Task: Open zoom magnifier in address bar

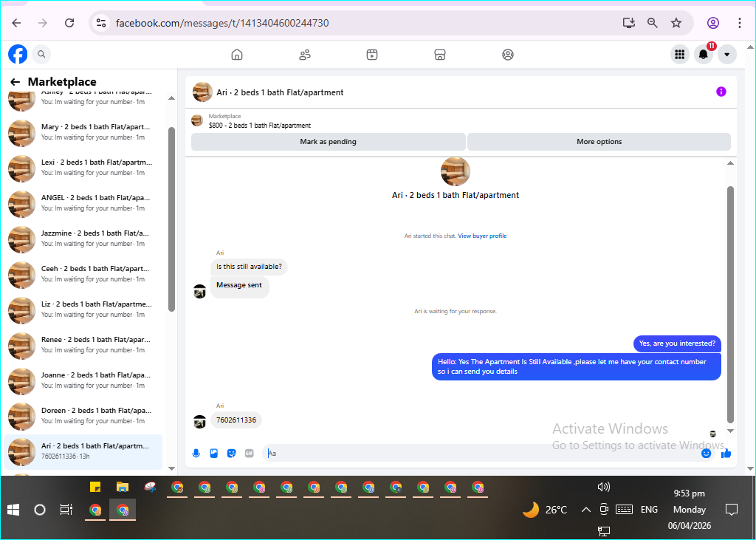Action: tap(653, 23)
